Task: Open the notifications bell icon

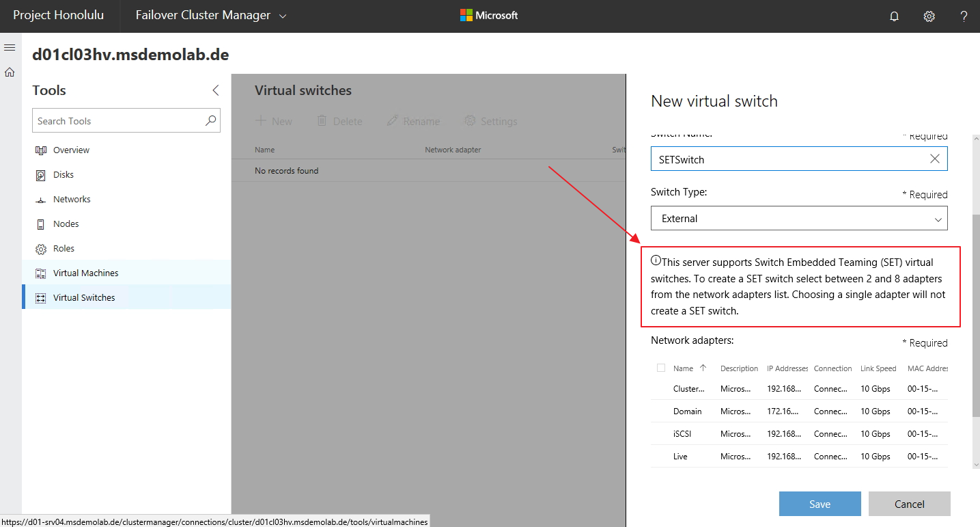Action: coord(894,16)
